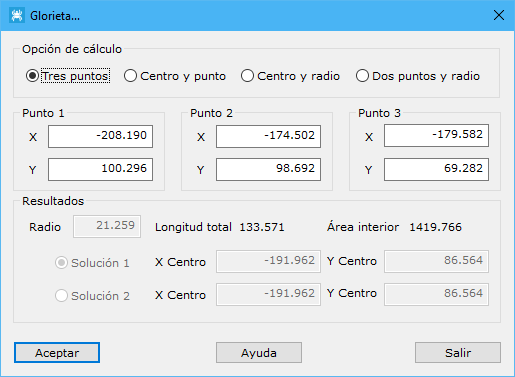This screenshot has height=377, width=515.
Task: Click the Longitud total label
Action: tap(193, 227)
